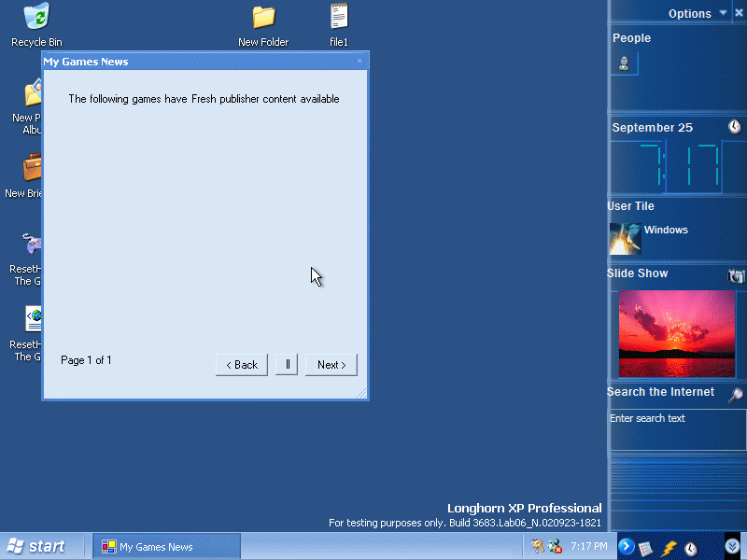Click the camera icon beside Slide Show
747x560 pixels.
click(x=736, y=275)
